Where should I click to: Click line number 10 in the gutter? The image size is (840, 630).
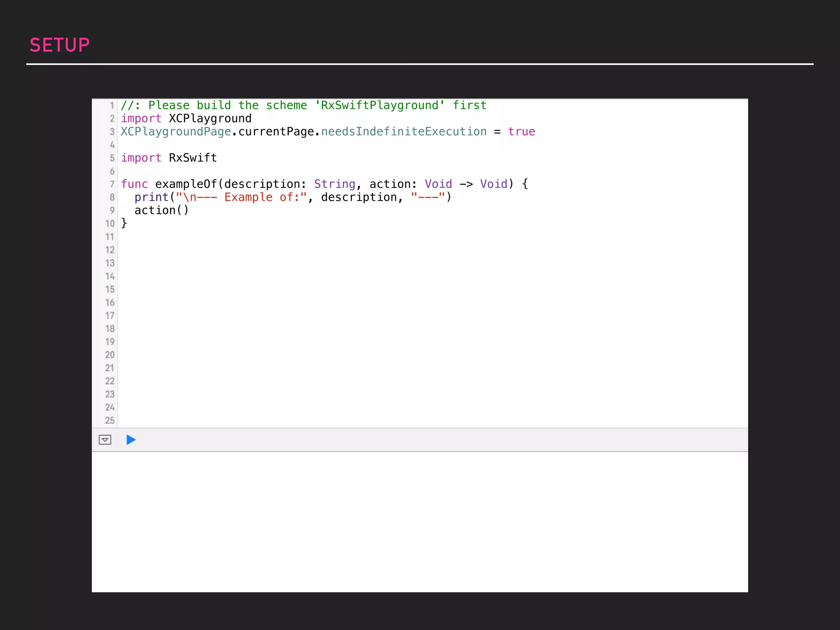click(x=110, y=224)
